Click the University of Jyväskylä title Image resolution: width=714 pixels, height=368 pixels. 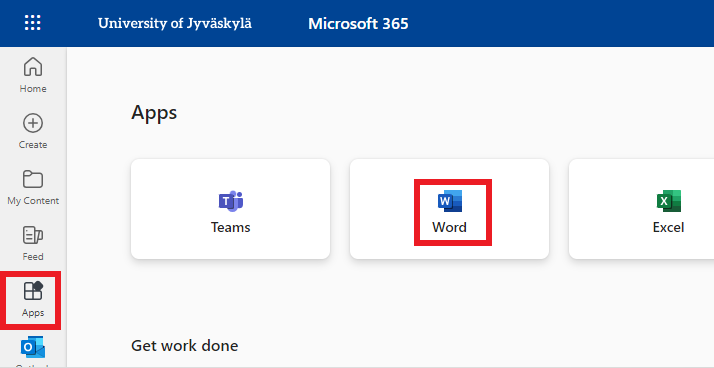(174, 23)
